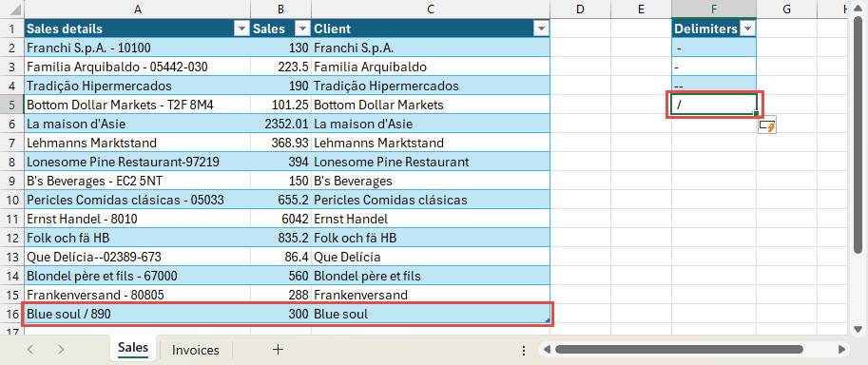Open the Delimiters column filter dropdown
The image size is (868, 365).
[x=747, y=29]
